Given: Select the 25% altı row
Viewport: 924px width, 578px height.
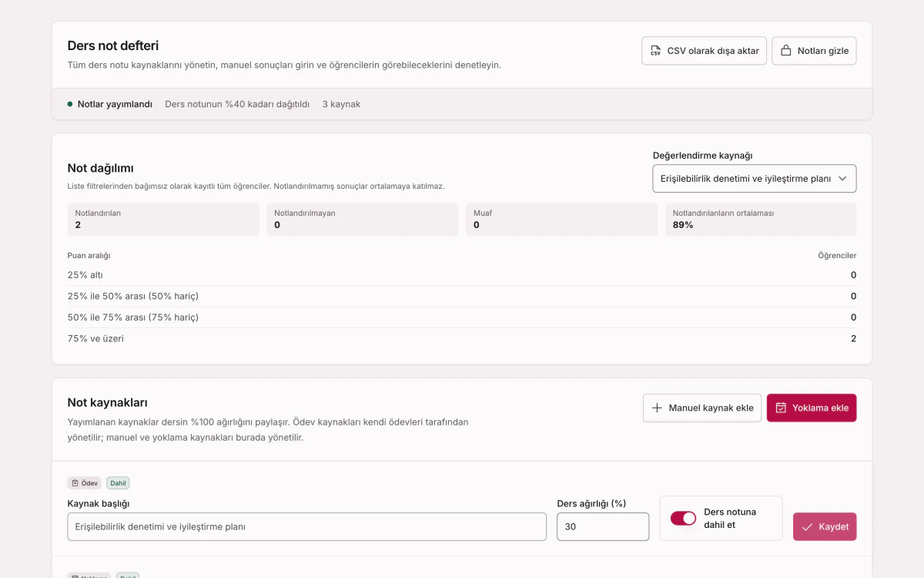Looking at the screenshot, I should pos(462,275).
